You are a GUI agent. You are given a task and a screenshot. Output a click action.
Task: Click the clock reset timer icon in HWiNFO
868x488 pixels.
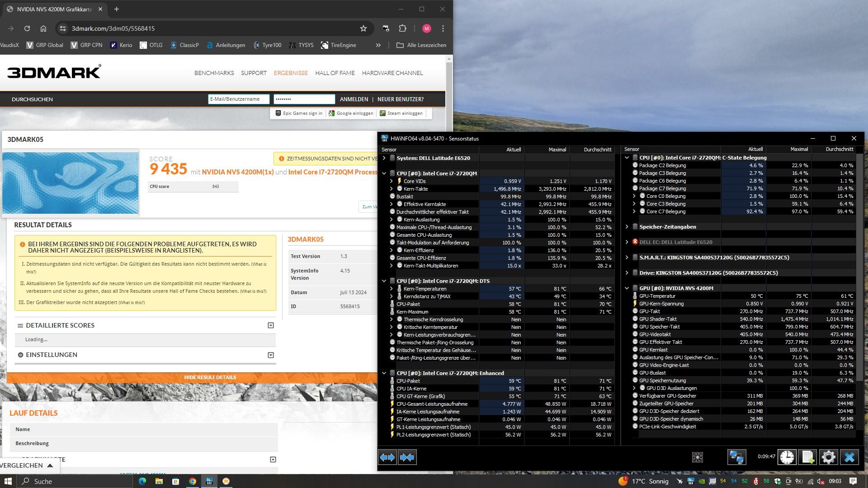(x=787, y=457)
